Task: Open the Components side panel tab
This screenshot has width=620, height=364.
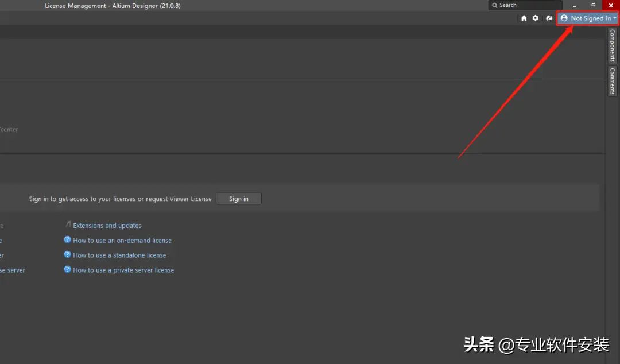Action: click(612, 45)
